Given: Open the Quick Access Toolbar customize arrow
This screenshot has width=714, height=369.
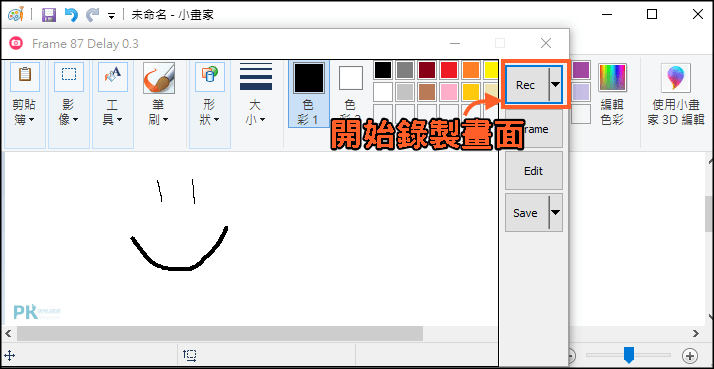Looking at the screenshot, I should 111,16.
